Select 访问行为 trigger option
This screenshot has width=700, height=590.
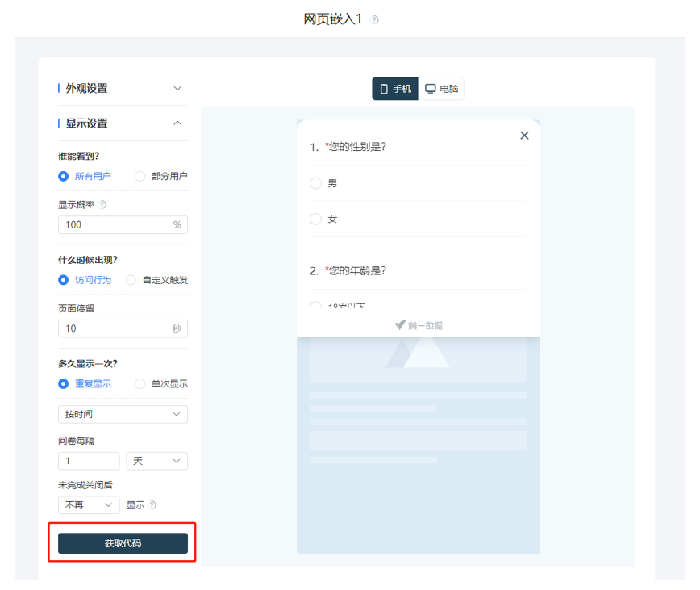tap(85, 279)
